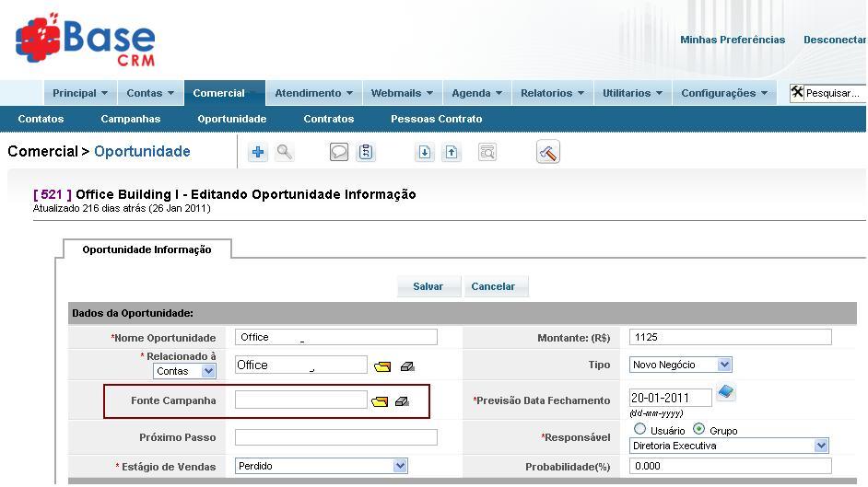868x487 pixels.
Task: Click the import down-arrow icon
Action: pyautogui.click(x=425, y=153)
